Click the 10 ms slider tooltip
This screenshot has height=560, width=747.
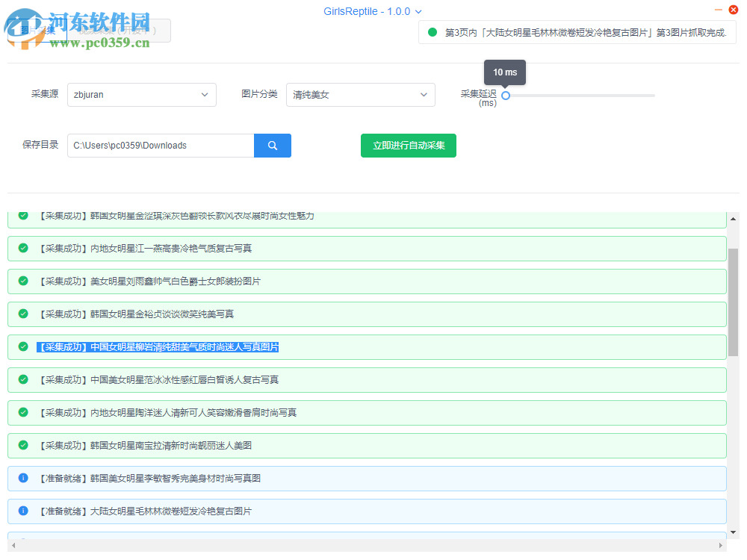505,72
